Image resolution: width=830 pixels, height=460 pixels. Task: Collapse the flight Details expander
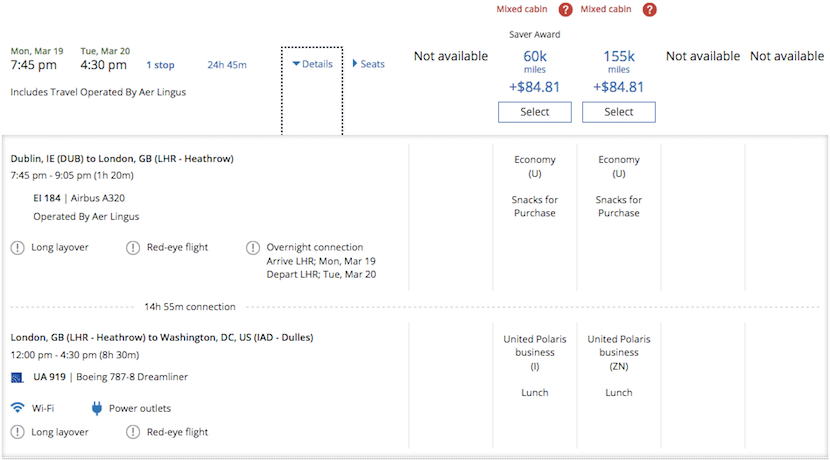point(312,64)
